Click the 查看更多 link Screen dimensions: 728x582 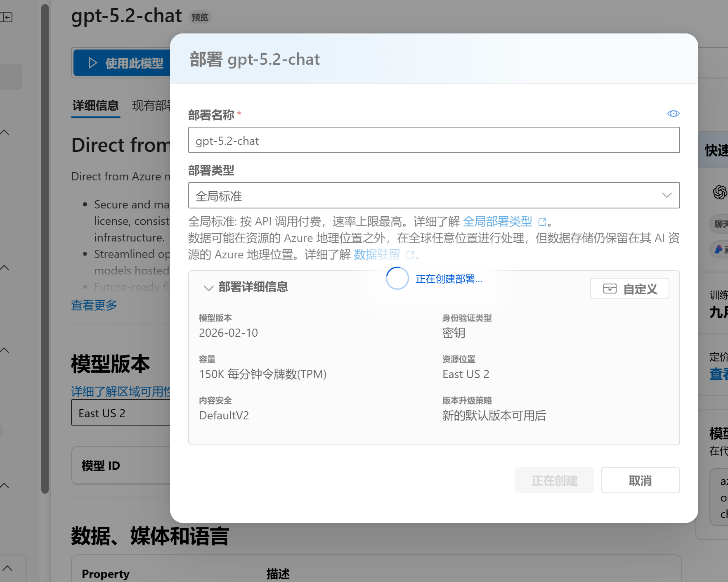(x=94, y=305)
